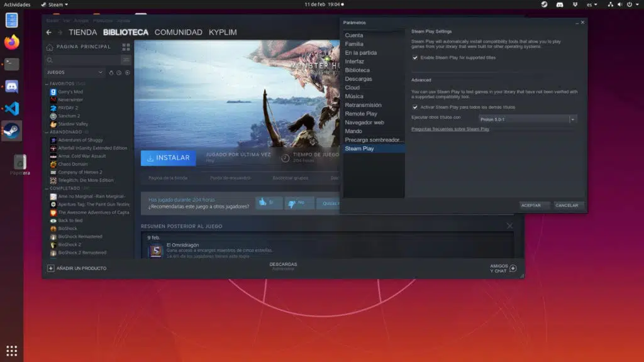Click the clock icon for recent games sorting

tap(119, 73)
